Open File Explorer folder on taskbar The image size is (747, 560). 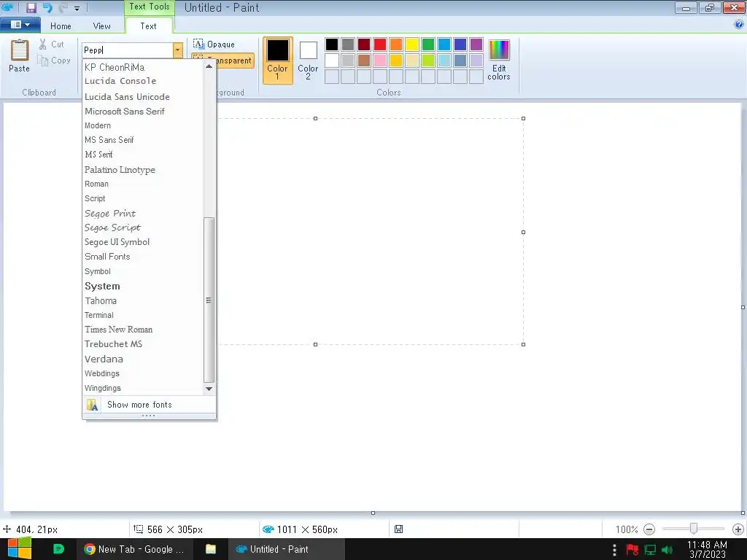pyautogui.click(x=211, y=549)
